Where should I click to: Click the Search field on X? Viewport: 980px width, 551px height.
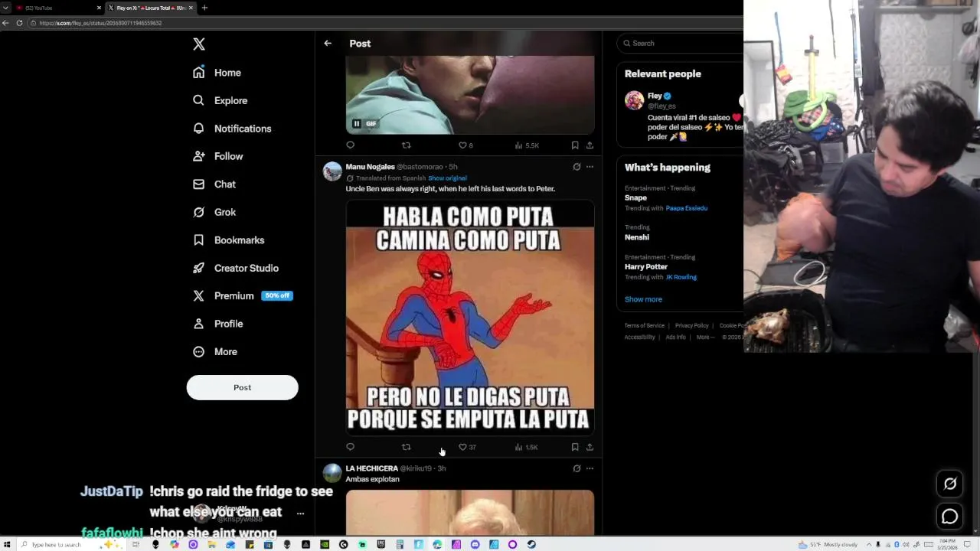click(680, 44)
